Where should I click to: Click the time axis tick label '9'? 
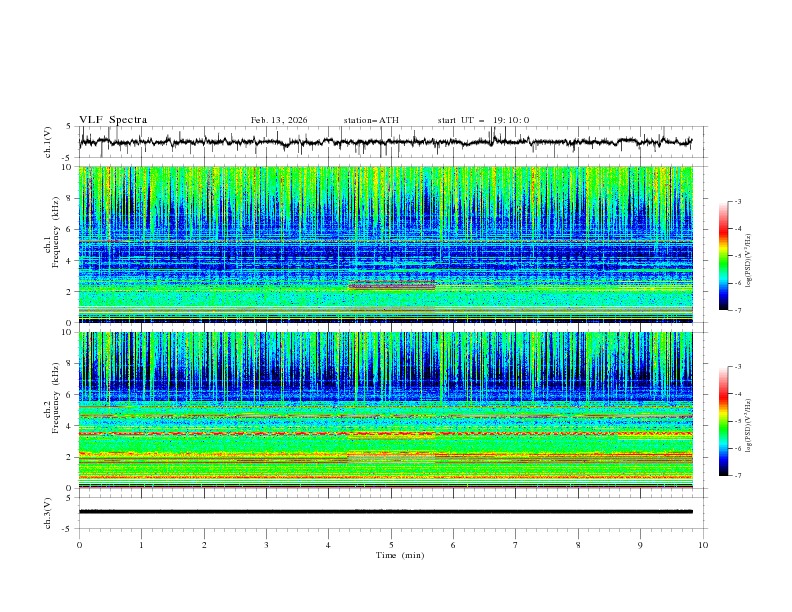(x=640, y=545)
